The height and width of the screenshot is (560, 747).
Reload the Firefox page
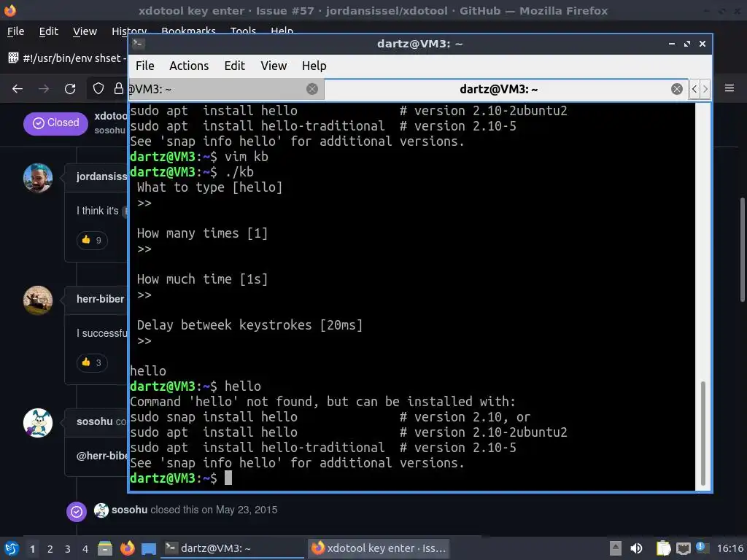click(x=70, y=88)
